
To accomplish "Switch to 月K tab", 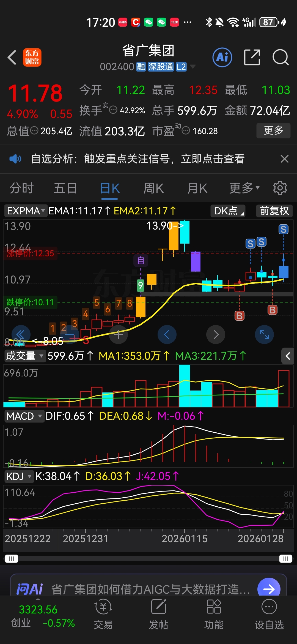I will pos(197,188).
